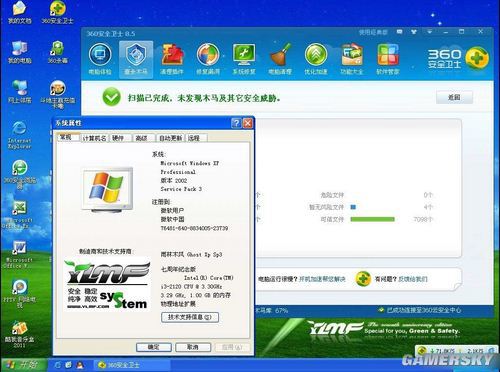Click the Windows 开始 Start button
This screenshot has height=372, width=500.
22,365
